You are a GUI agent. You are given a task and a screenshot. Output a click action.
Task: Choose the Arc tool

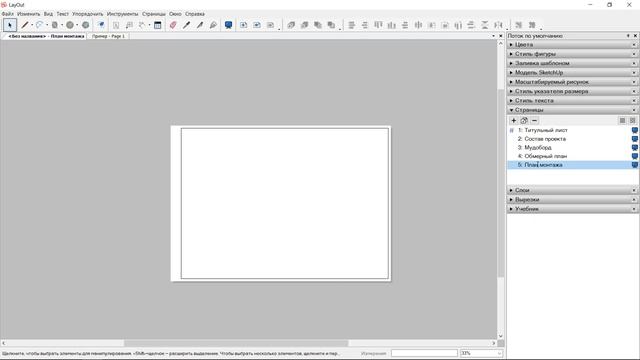coord(39,25)
